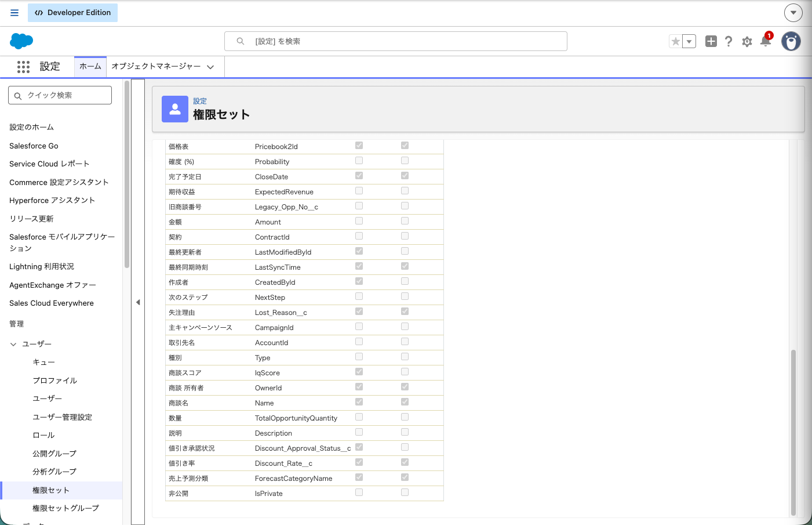Click the sidebar vertical scrollbar thumb
The height and width of the screenshot is (525, 812).
(x=127, y=174)
